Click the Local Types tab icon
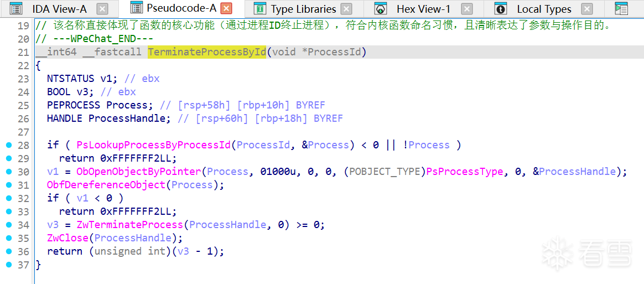The image size is (644, 284). pos(500,9)
